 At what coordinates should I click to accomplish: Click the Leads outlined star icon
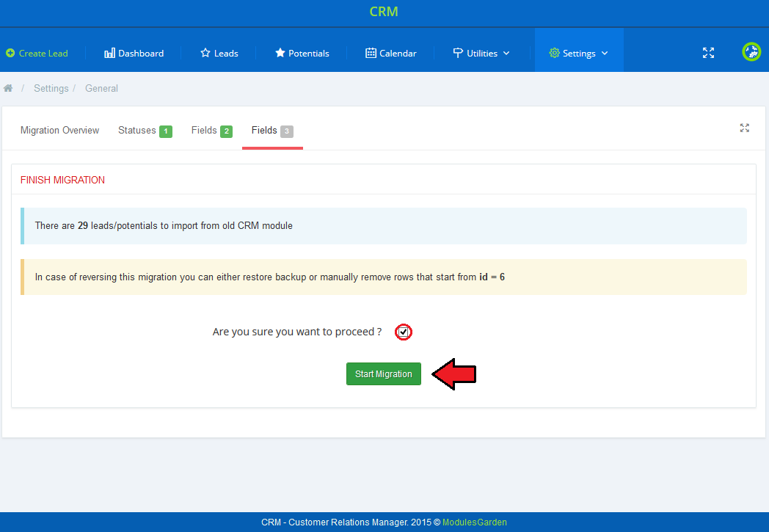click(205, 53)
